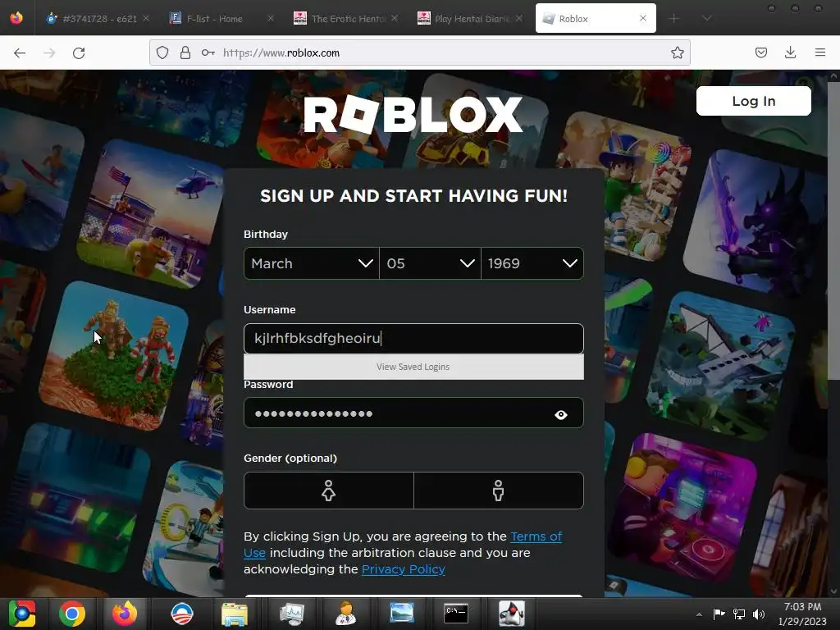Close the Roblox tab
The width and height of the screenshot is (840, 630).
coord(643,18)
